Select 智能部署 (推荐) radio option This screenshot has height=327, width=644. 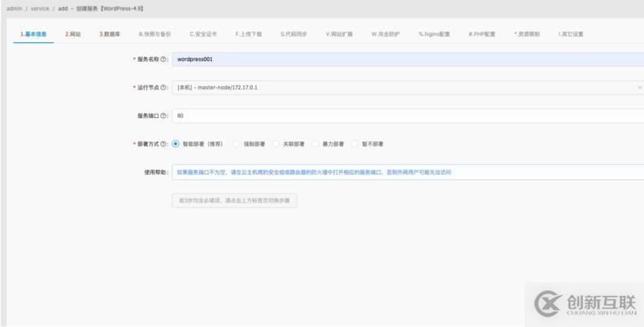click(x=176, y=144)
